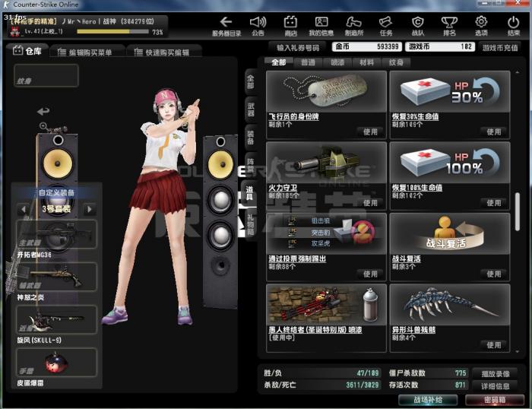Click the 输入礼券号码 button
This screenshot has height=409, width=532.
[x=298, y=48]
